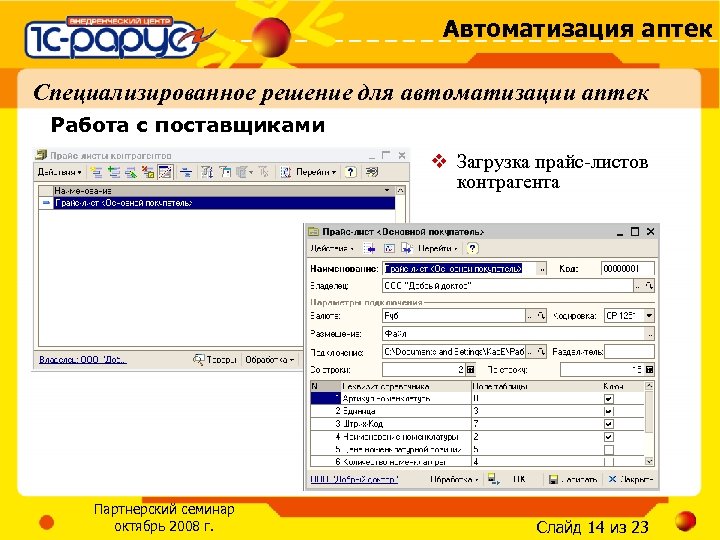Click open magnifier icon of Владелец field
This screenshot has height=540, width=720.
[649, 287]
